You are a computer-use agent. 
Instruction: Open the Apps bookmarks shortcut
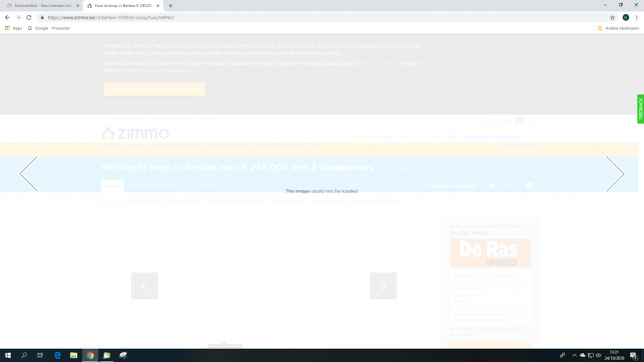13,27
